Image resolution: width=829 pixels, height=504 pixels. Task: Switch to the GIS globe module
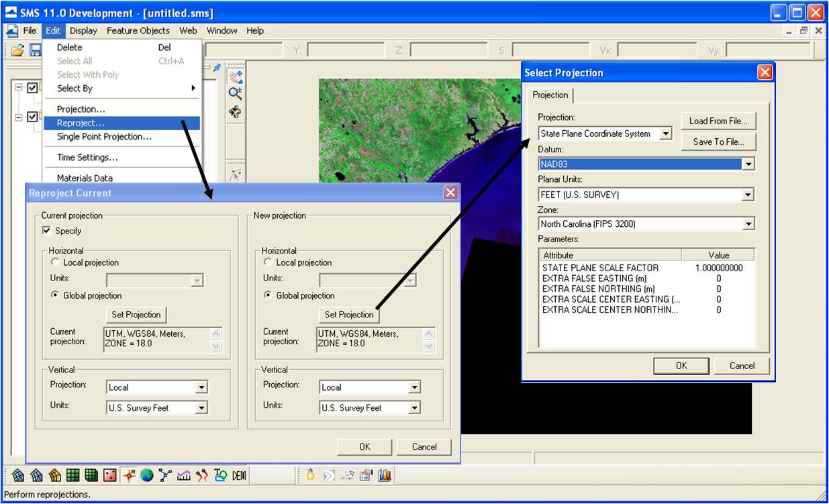click(146, 476)
